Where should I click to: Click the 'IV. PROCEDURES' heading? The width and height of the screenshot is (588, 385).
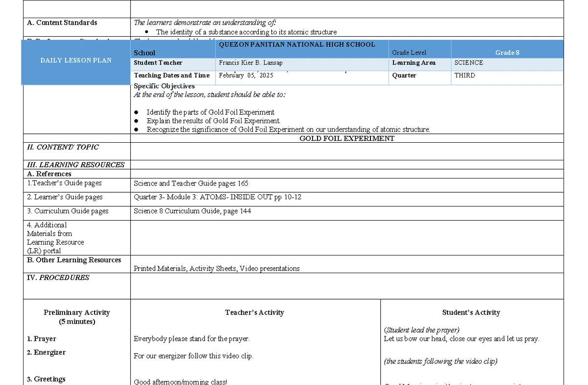[x=58, y=278]
